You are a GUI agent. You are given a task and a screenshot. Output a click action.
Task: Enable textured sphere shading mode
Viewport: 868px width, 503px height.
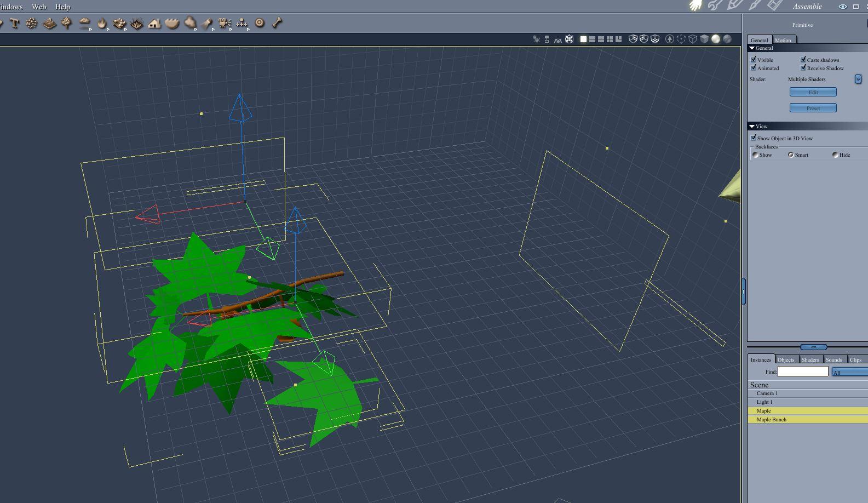[727, 39]
